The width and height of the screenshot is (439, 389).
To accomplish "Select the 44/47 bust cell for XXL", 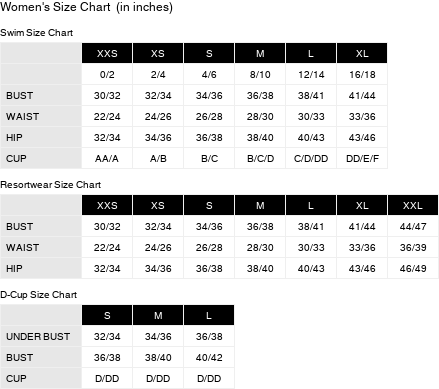I will (413, 226).
